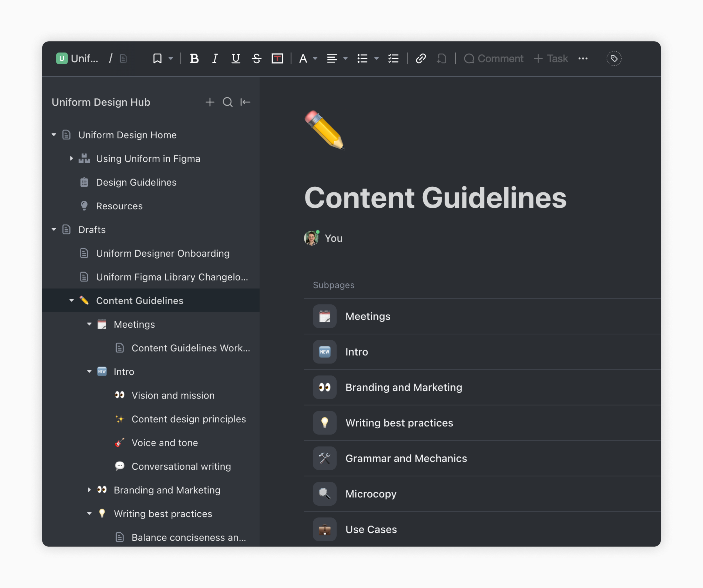Open the Micropcopy subpage link

coord(371,494)
